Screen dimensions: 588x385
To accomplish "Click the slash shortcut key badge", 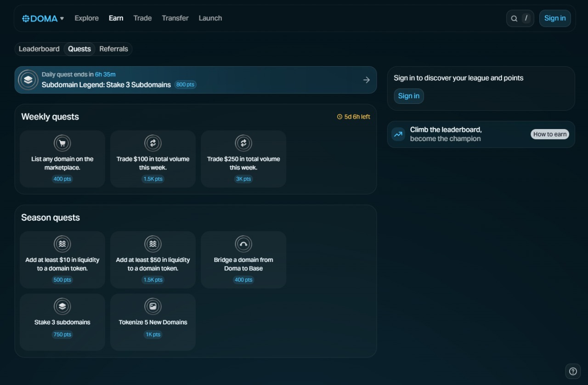I will pyautogui.click(x=526, y=18).
